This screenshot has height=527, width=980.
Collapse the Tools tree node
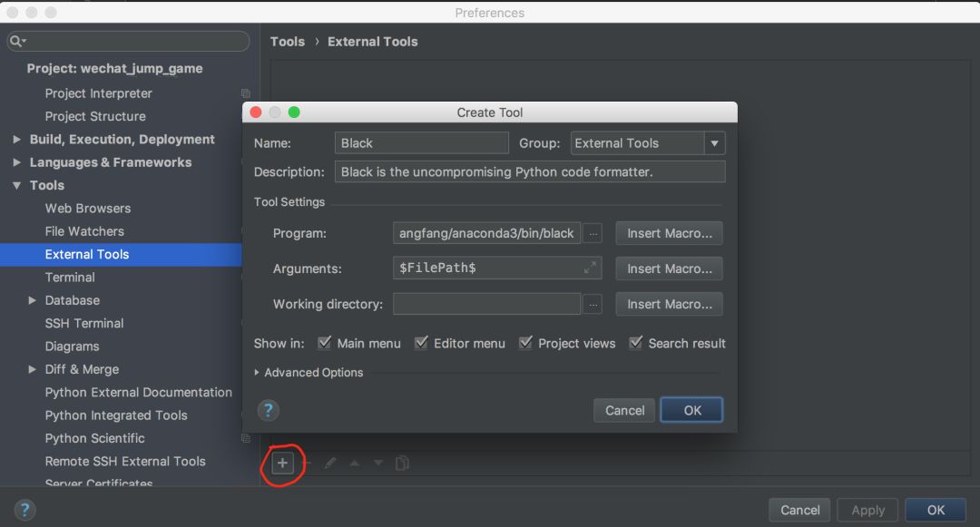coord(17,185)
